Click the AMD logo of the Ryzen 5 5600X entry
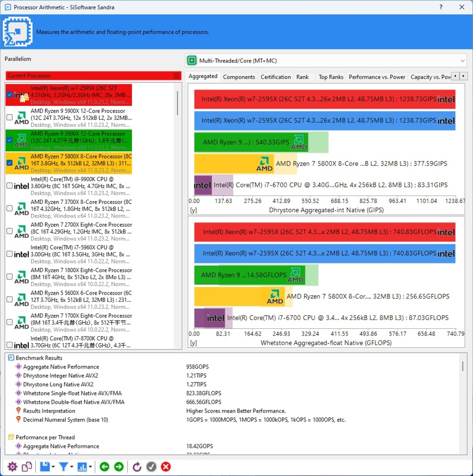The height and width of the screenshot is (476, 473). click(x=22, y=300)
